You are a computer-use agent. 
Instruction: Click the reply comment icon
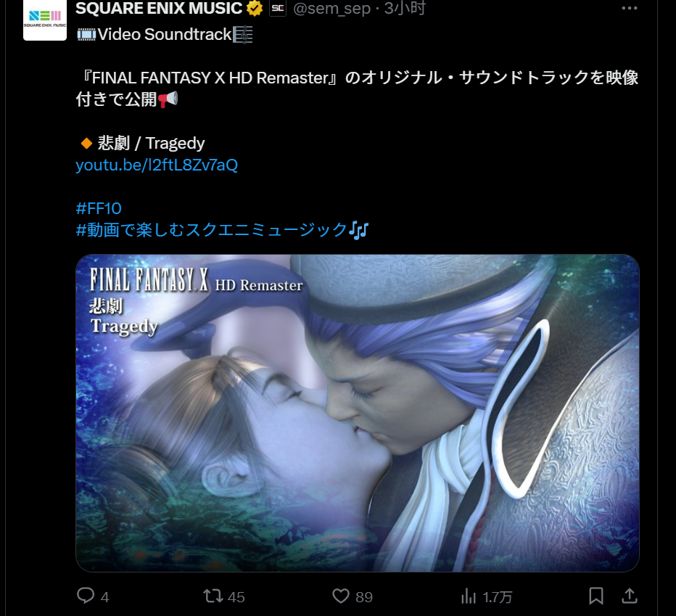pos(86,595)
